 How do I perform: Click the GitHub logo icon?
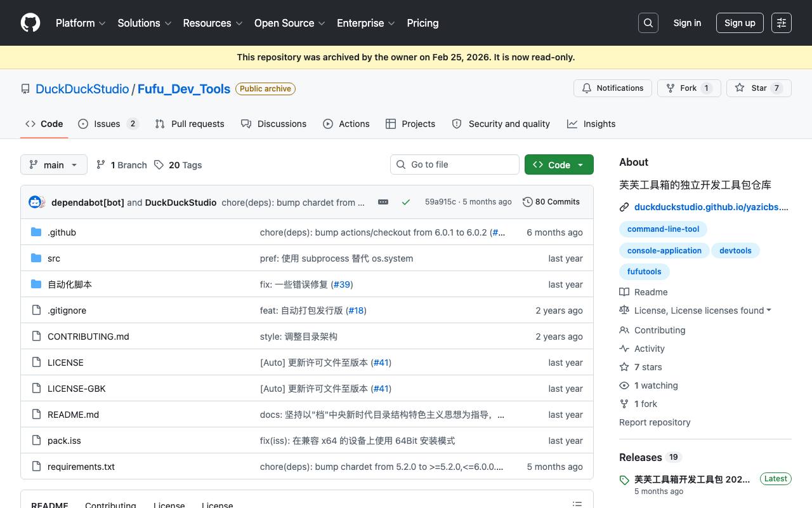30,23
